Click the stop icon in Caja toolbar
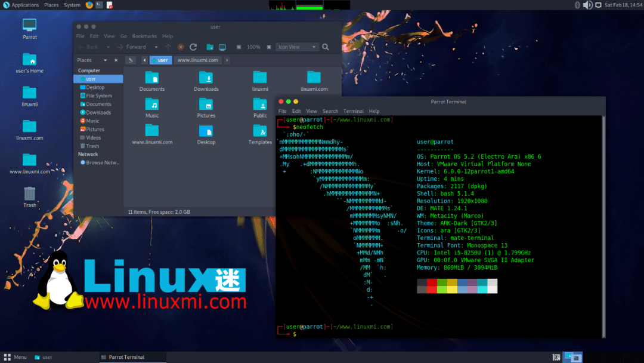This screenshot has width=644, height=363. 181,47
